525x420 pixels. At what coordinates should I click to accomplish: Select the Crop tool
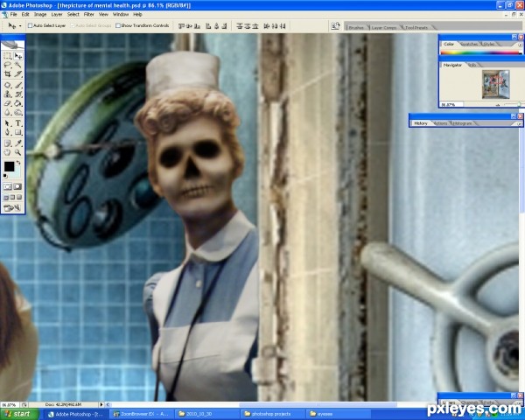pyautogui.click(x=8, y=73)
